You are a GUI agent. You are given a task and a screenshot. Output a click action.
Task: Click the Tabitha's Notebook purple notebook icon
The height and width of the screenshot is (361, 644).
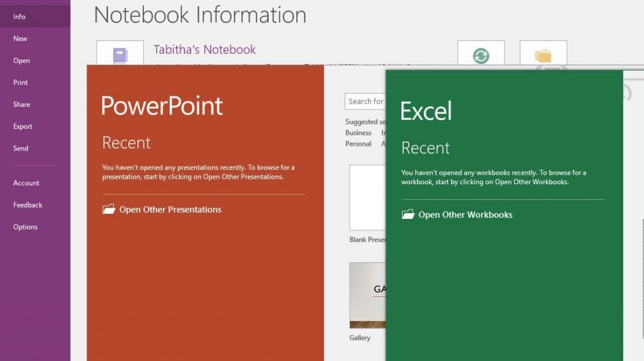(x=120, y=54)
